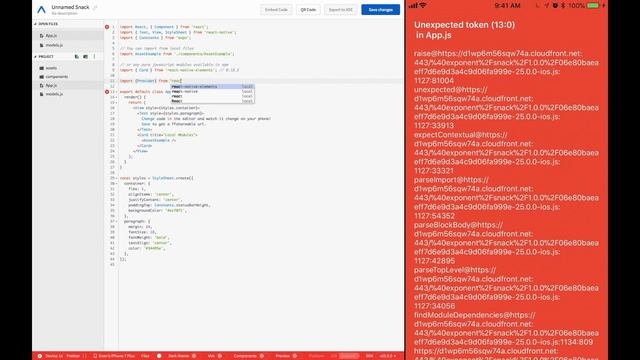Toggle the Files panel switch
This screenshot has width=640, height=360.
pos(159,356)
